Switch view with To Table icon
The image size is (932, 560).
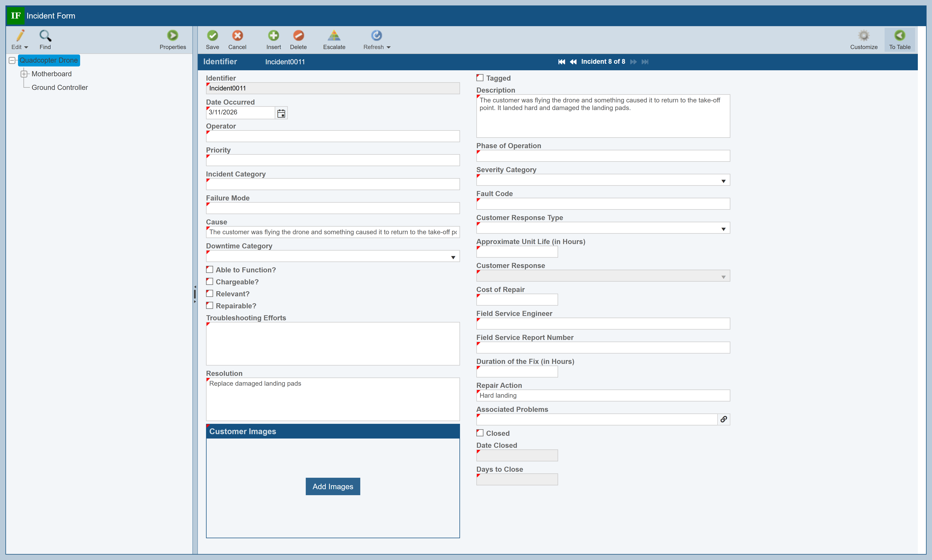click(899, 35)
